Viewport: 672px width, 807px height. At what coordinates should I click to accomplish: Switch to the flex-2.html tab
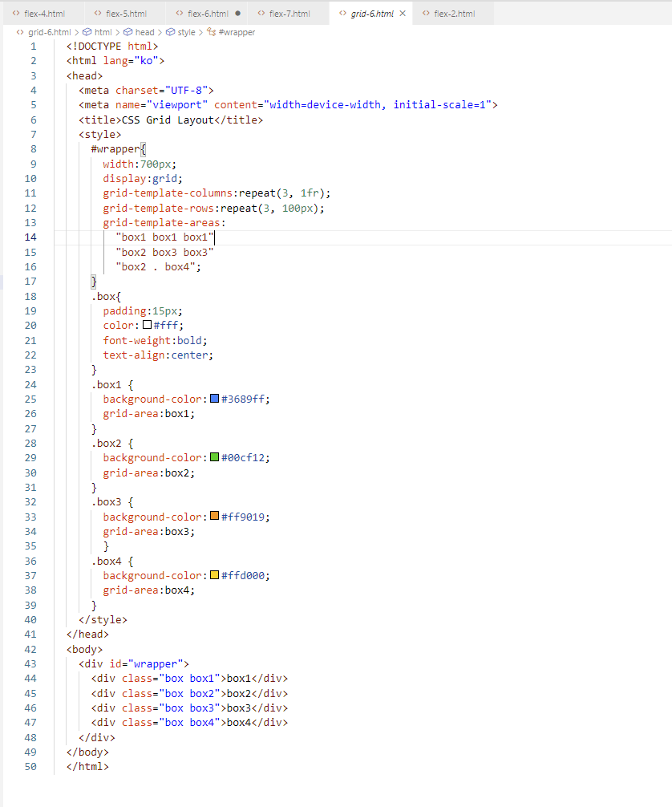coord(454,14)
